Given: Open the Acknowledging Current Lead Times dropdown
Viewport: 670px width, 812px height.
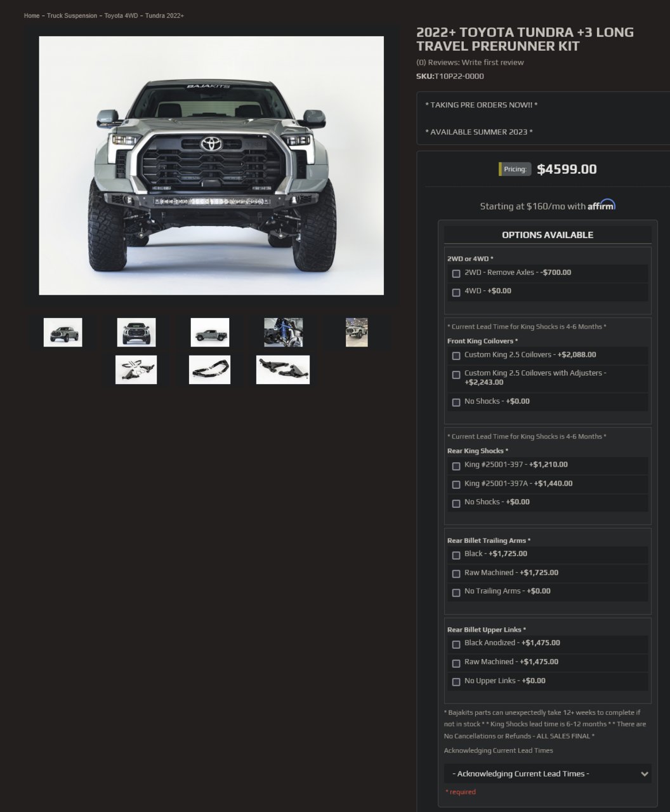Looking at the screenshot, I should point(548,774).
